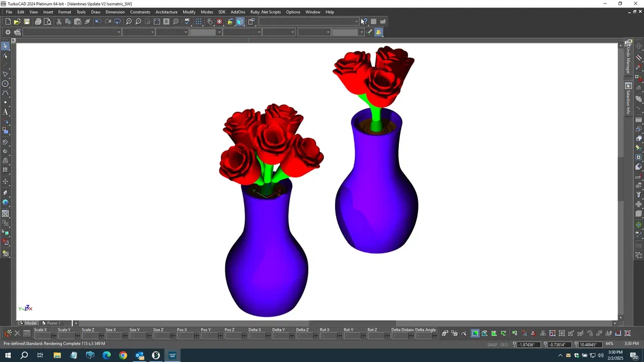Open the first property dropdown below the toolbar

pyautogui.click(x=120, y=32)
